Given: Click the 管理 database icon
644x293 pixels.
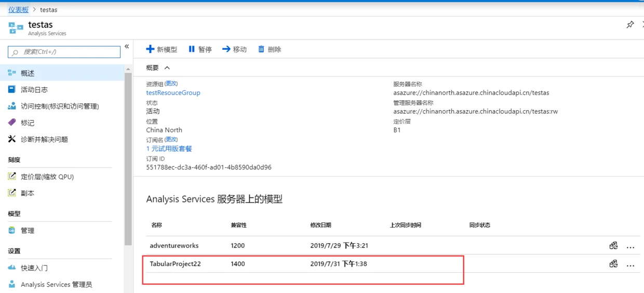Looking at the screenshot, I should pos(12,230).
